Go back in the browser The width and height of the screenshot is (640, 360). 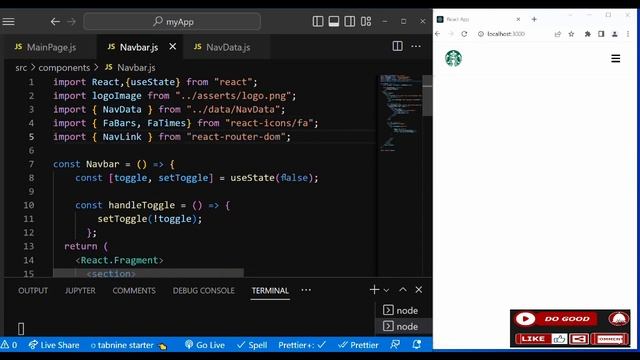(x=438, y=34)
